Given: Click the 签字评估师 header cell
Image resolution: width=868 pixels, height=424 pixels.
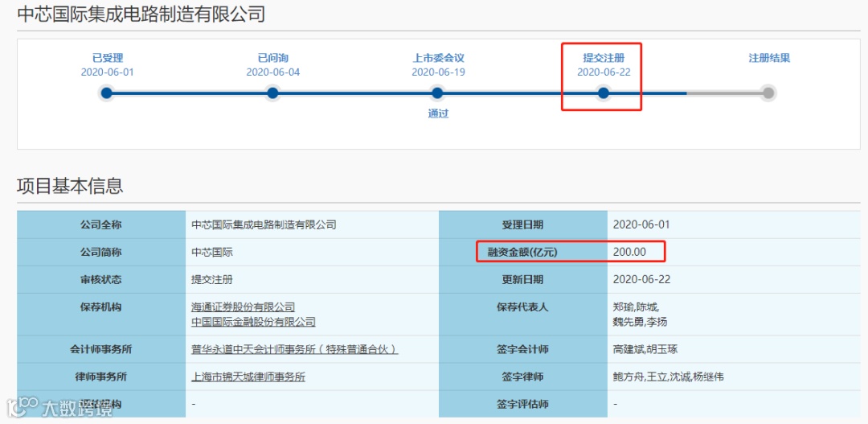Looking at the screenshot, I should [x=523, y=405].
